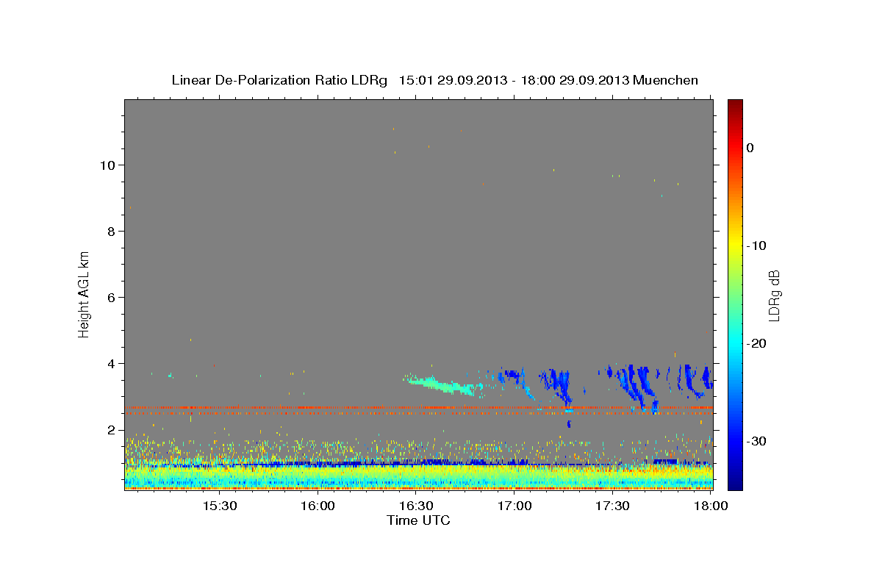Click the height tick label "4"
Image resolution: width=882 pixels, height=588 pixels.
(x=112, y=364)
